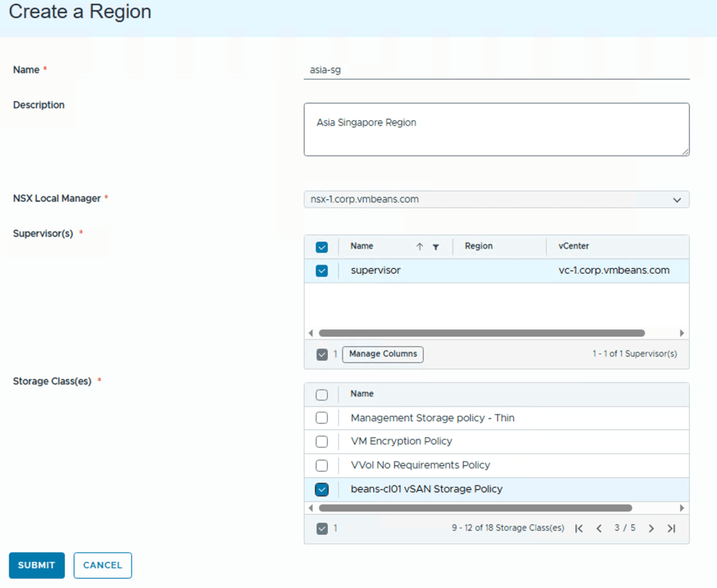Click the filter icon in Name column
Viewport: 717px width, 588px height.
pyautogui.click(x=436, y=247)
